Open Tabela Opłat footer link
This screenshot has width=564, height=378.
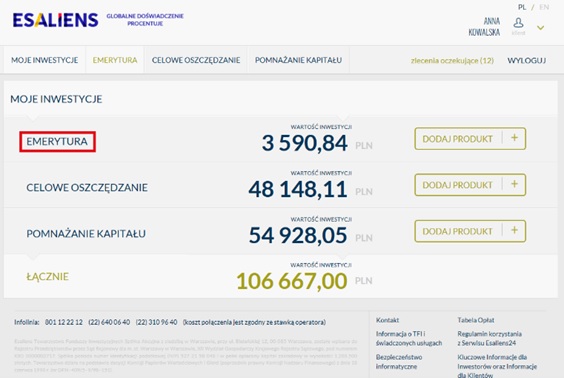[476, 320]
